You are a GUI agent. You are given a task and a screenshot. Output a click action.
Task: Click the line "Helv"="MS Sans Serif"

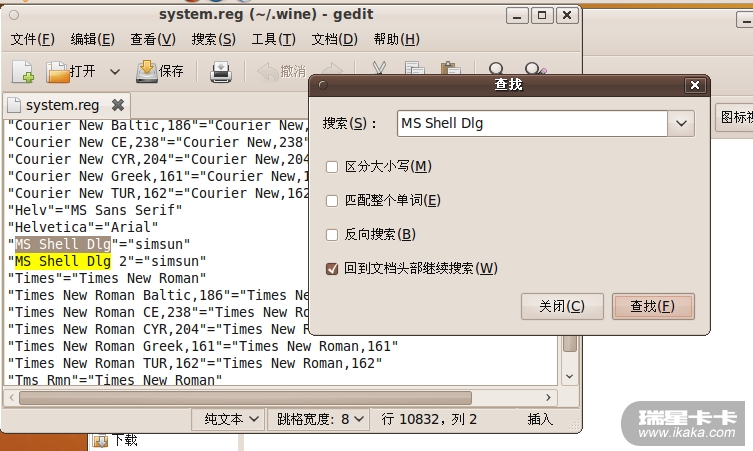[95, 210]
